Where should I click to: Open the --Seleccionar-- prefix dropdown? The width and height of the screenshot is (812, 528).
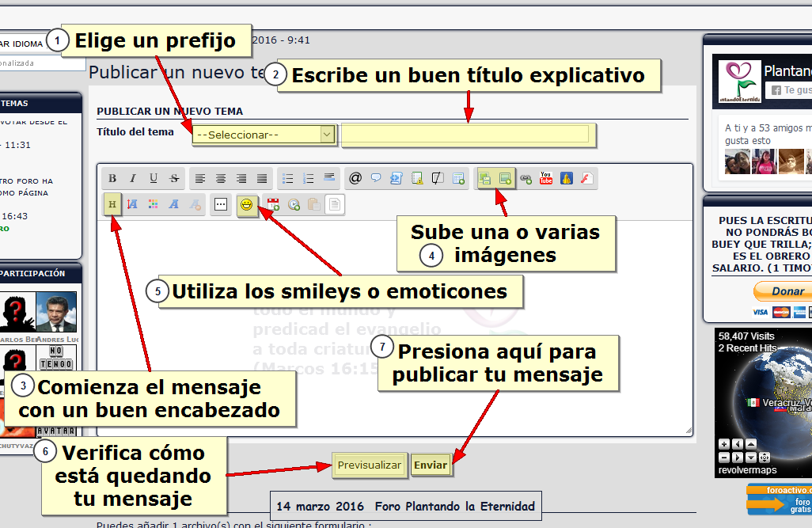pyautogui.click(x=264, y=135)
